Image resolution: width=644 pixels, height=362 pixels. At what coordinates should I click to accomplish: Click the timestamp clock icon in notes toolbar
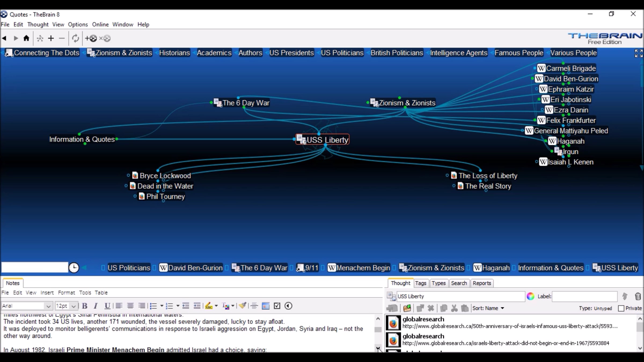[x=288, y=306]
